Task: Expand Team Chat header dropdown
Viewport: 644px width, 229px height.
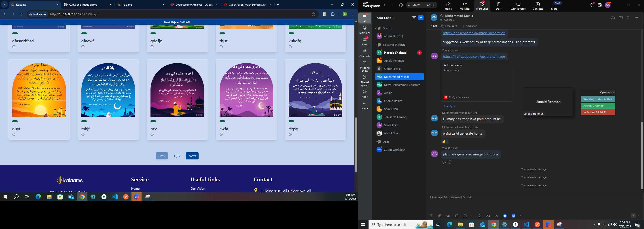Action: tap(394, 18)
